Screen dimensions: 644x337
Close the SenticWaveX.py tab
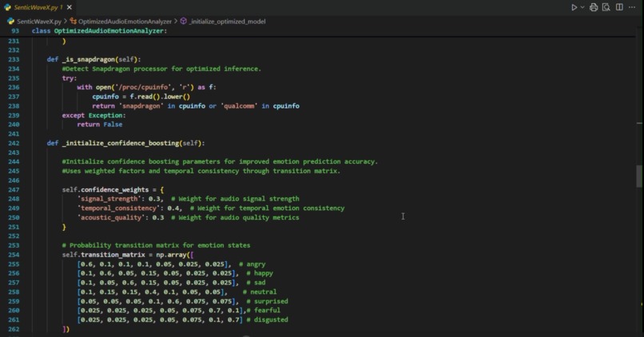[70, 7]
